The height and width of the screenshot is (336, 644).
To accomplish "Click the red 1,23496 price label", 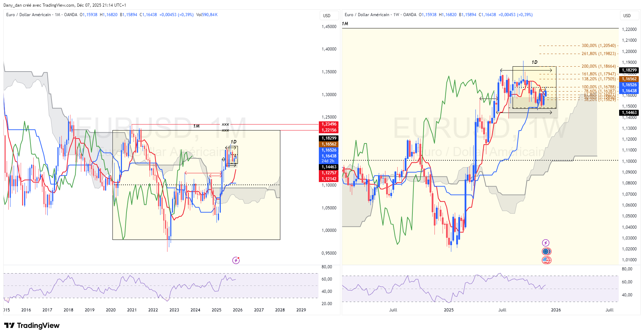I will click(x=329, y=124).
